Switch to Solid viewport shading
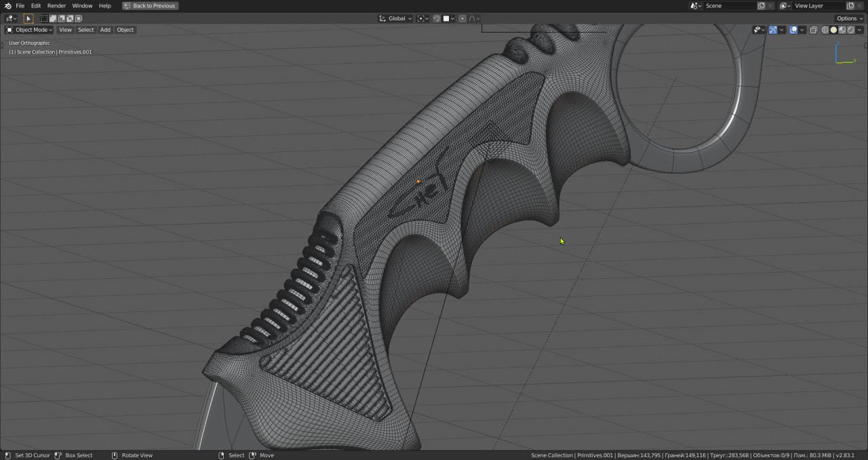868x460 pixels. click(x=833, y=30)
